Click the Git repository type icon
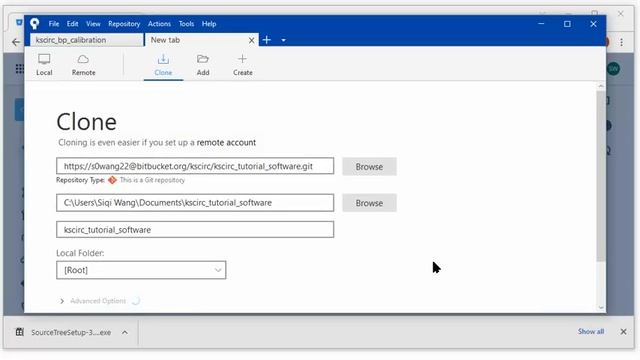Image resolution: width=640 pixels, height=360 pixels. tap(112, 180)
